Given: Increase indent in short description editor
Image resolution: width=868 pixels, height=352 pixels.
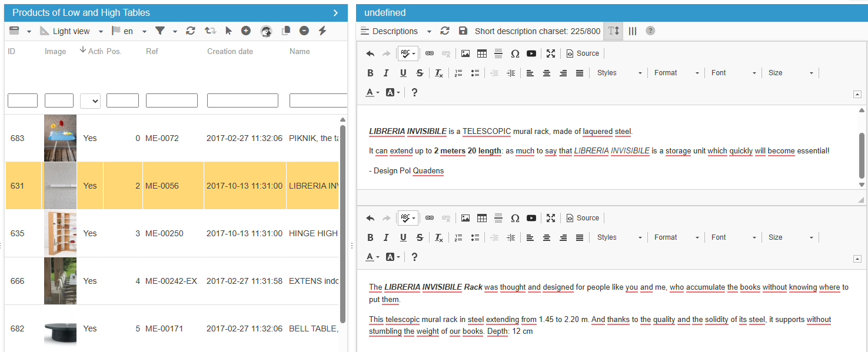Looking at the screenshot, I should (511, 73).
